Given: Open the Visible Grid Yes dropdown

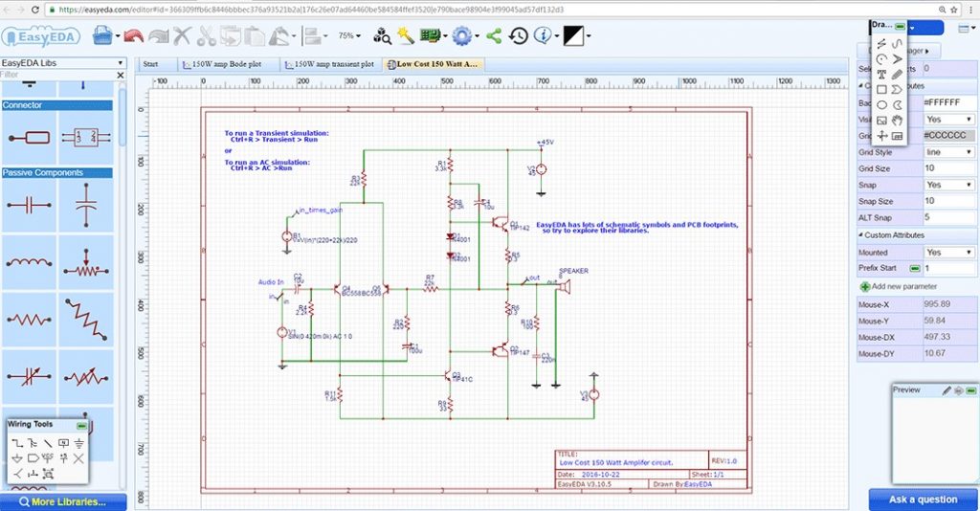Looking at the screenshot, I should [x=948, y=120].
